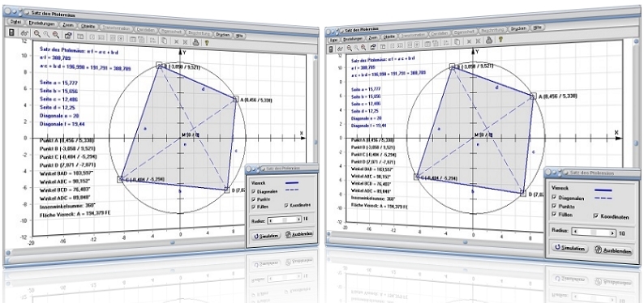Select point B marker in left window graph
The width and height of the screenshot is (644, 303).
coord(160,65)
